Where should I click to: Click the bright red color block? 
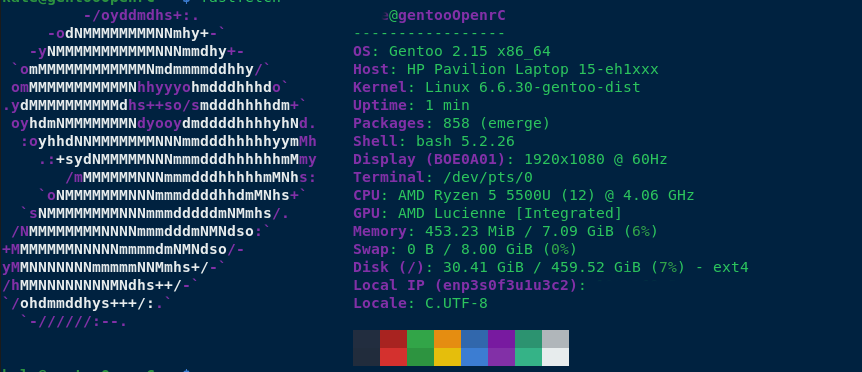point(393,357)
